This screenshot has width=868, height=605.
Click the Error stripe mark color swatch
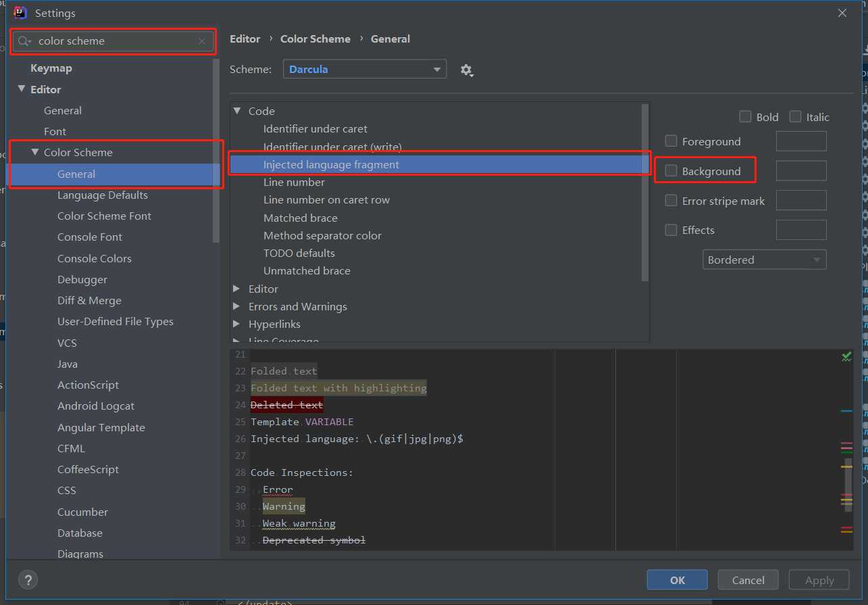(801, 200)
